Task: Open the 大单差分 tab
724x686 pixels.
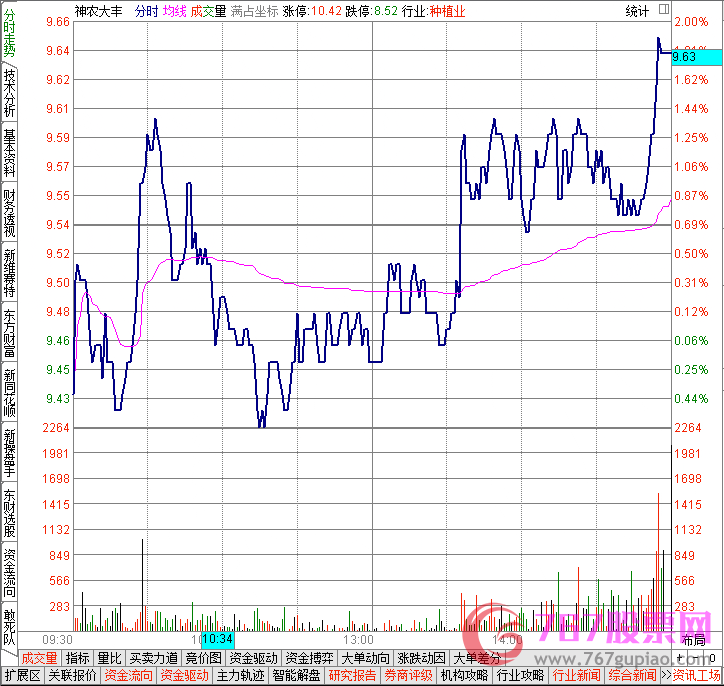Action: (x=477, y=658)
